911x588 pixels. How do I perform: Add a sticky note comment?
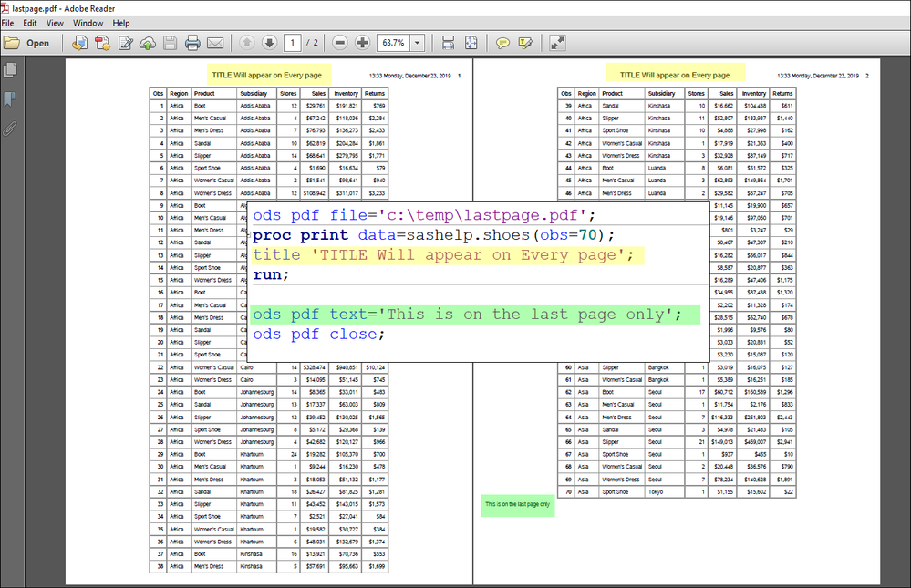502,43
